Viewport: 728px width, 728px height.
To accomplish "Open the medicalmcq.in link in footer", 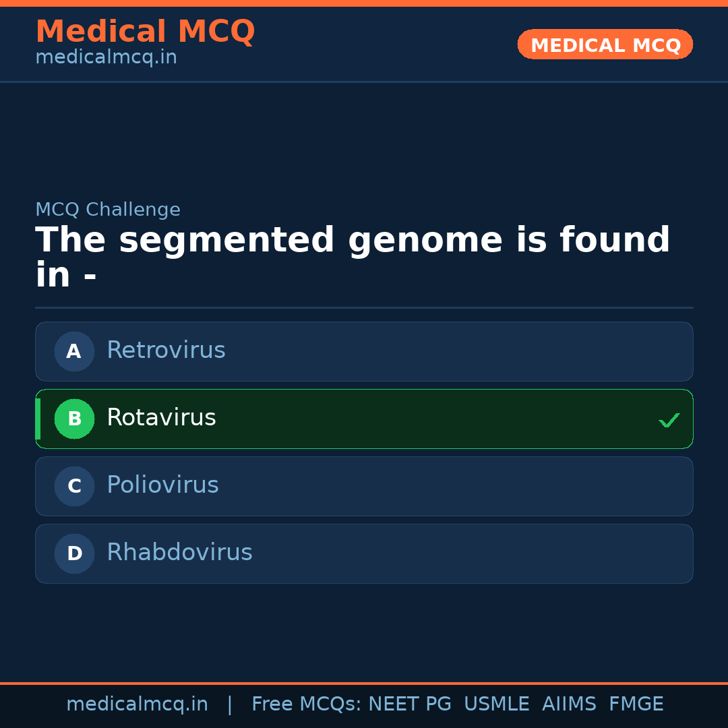I will pyautogui.click(x=137, y=704).
